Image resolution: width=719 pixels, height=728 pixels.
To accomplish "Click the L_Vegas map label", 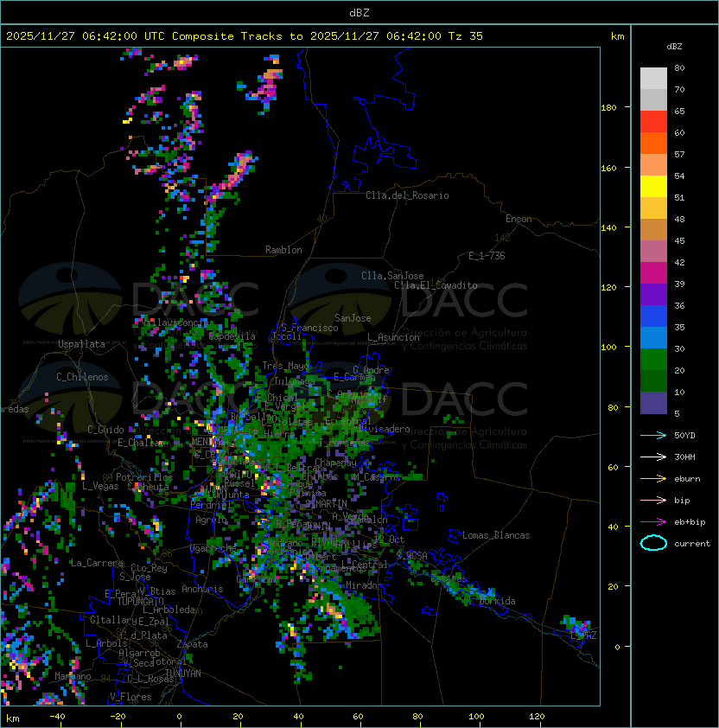I will (x=100, y=486).
